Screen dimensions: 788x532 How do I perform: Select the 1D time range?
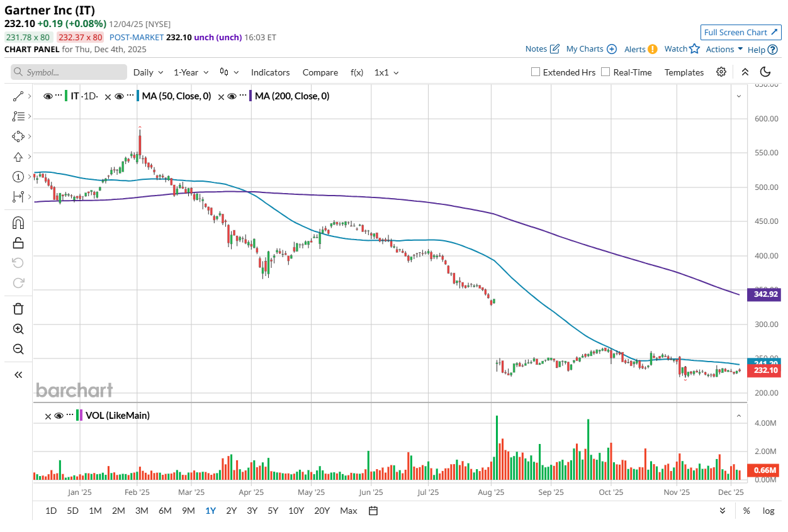[51, 511]
